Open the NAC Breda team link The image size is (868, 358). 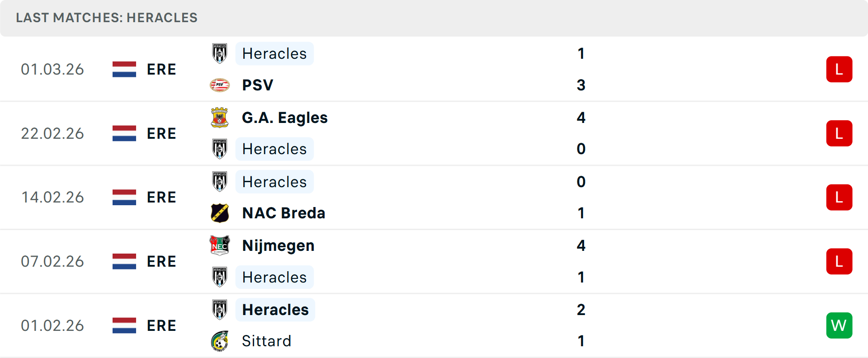(x=283, y=213)
